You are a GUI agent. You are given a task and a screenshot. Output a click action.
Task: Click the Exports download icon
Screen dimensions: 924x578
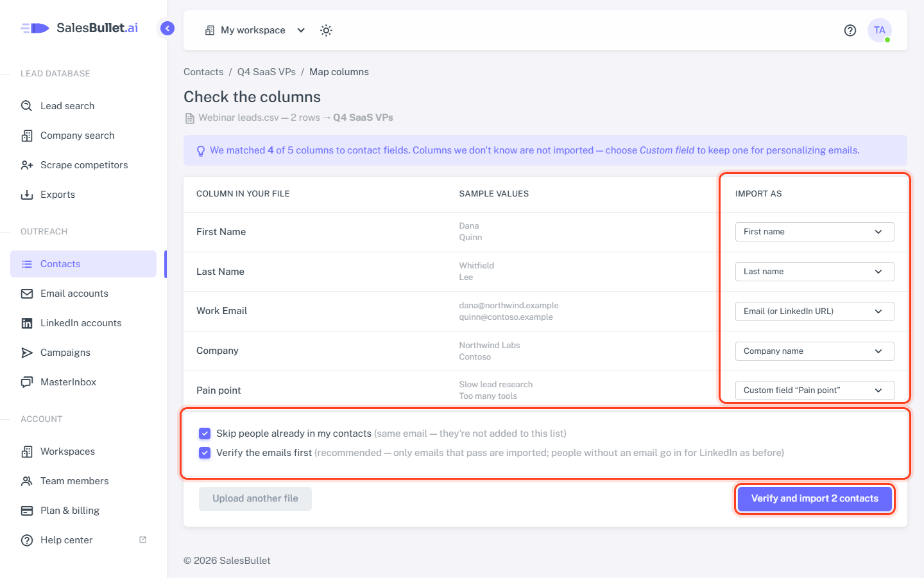[27, 195]
